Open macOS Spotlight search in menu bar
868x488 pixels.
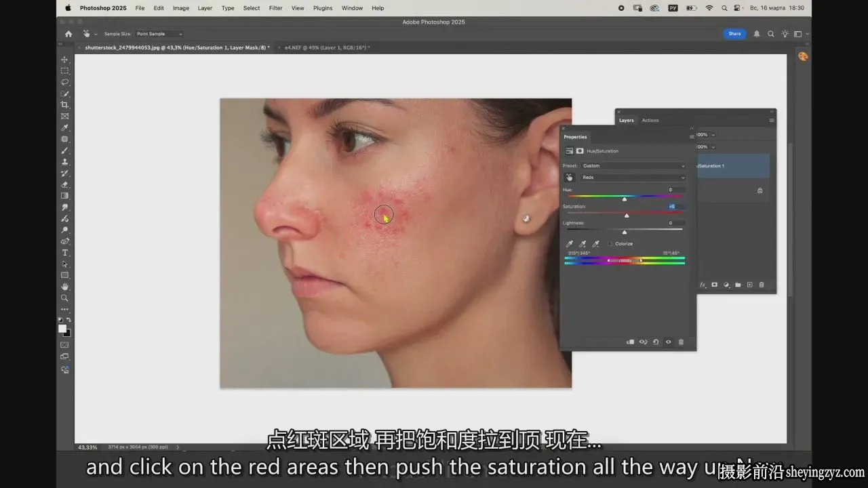[x=724, y=8]
